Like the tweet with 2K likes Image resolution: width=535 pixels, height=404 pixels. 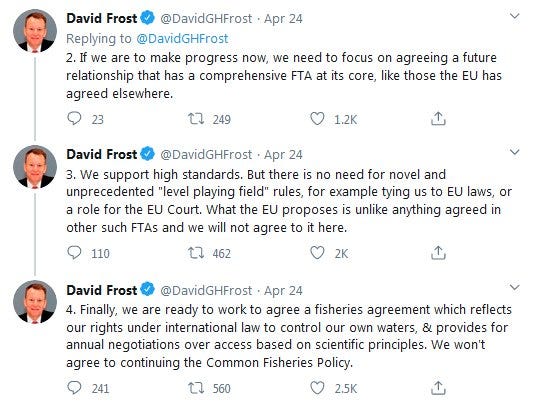(317, 253)
